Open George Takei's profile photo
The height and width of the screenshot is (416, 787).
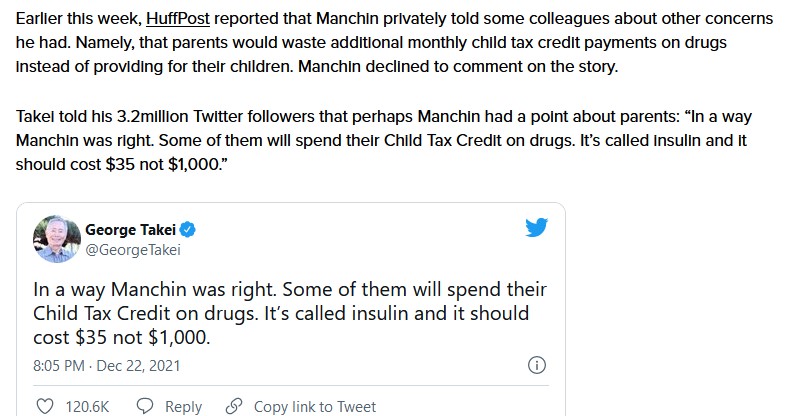tap(56, 239)
